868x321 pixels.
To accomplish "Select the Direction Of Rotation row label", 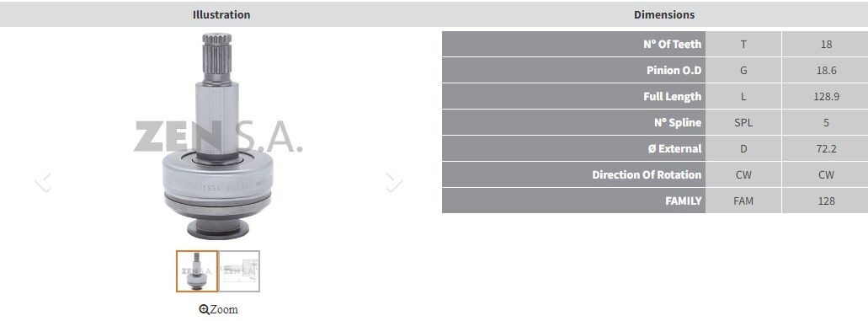I will pyautogui.click(x=647, y=174).
